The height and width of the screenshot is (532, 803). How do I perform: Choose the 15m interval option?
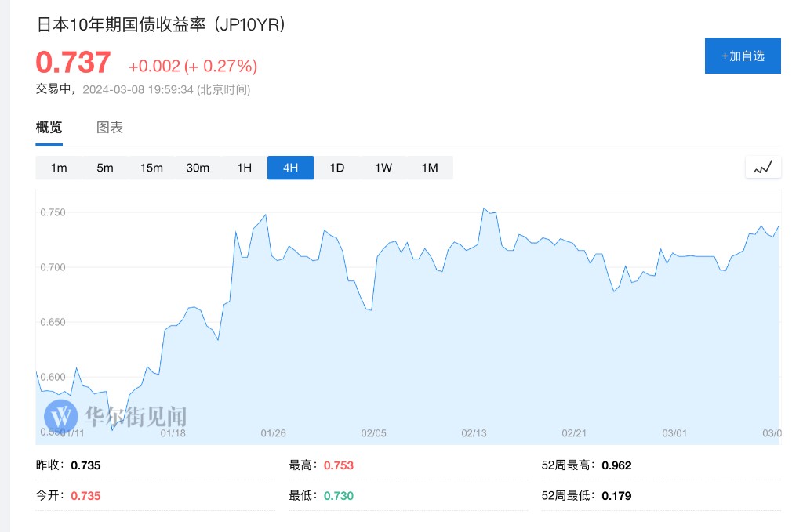click(x=151, y=168)
